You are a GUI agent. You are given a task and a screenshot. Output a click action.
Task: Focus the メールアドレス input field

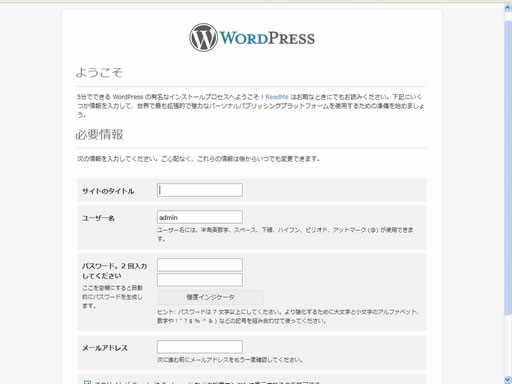pos(200,347)
